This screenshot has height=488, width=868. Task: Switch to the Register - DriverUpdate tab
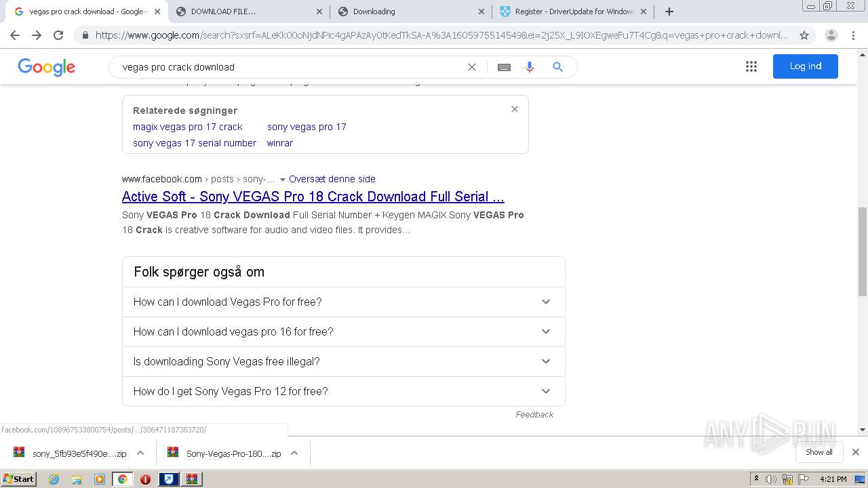pyautogui.click(x=573, y=12)
